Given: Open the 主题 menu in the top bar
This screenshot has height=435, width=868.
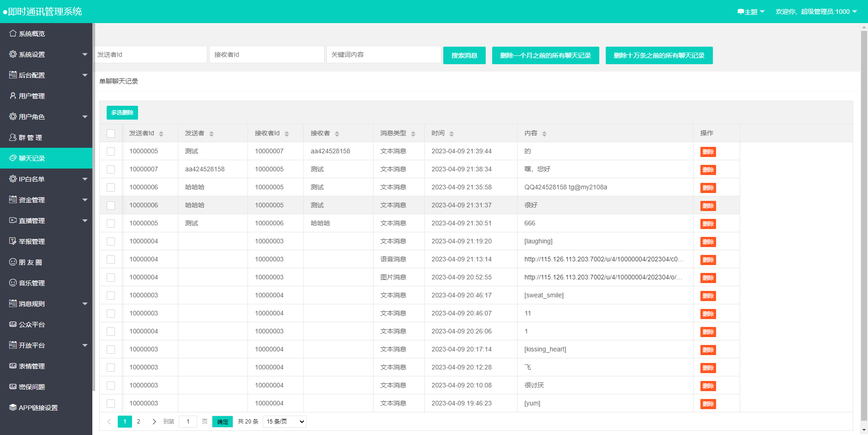Looking at the screenshot, I should point(750,12).
